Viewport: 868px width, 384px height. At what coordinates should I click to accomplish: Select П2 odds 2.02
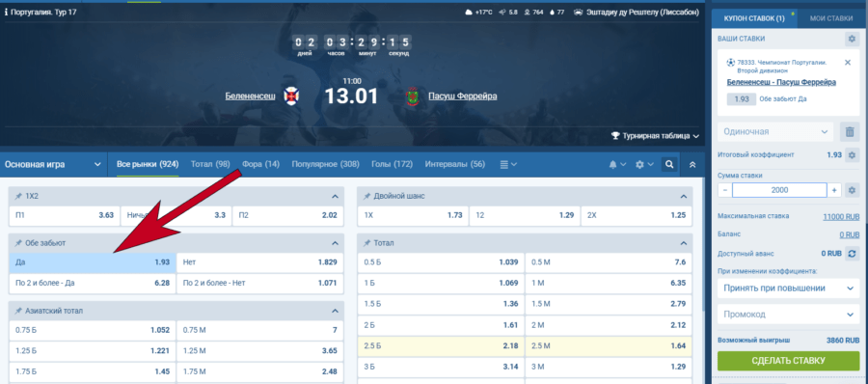click(x=287, y=215)
